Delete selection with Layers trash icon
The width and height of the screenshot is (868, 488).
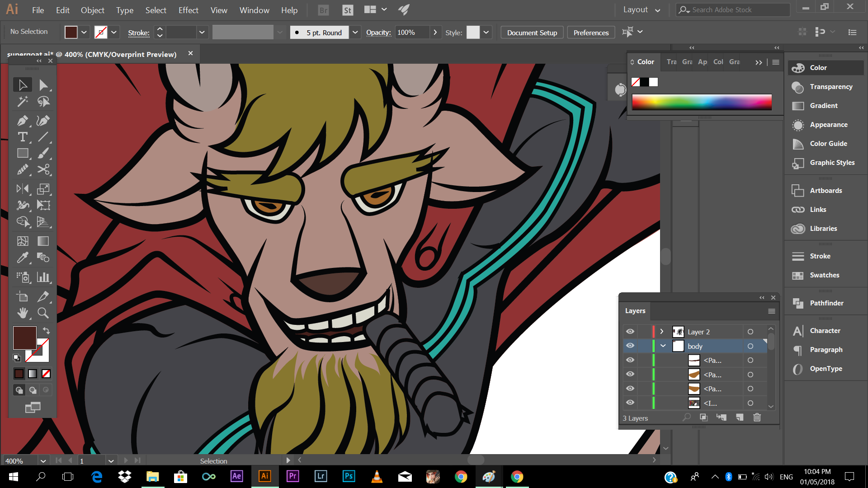click(757, 418)
